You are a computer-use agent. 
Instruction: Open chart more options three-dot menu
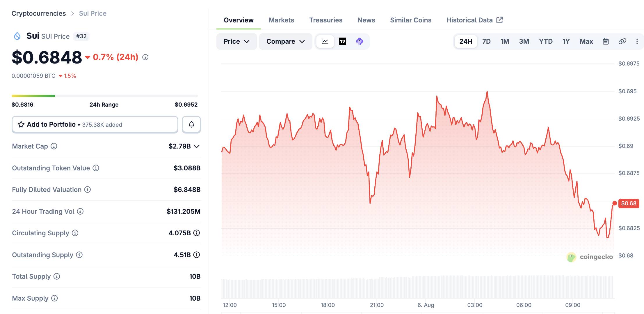point(637,41)
